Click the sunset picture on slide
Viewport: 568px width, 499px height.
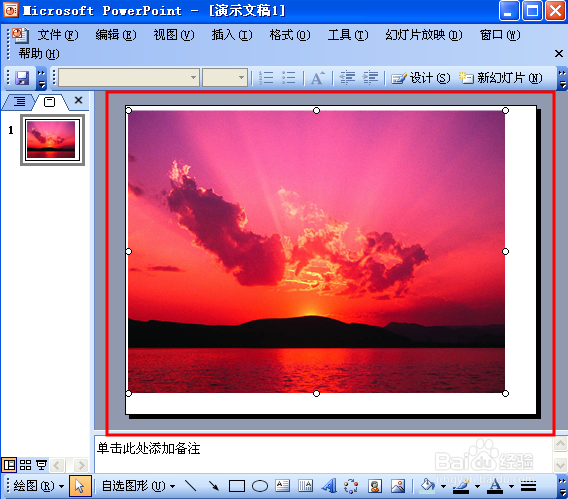(x=316, y=252)
